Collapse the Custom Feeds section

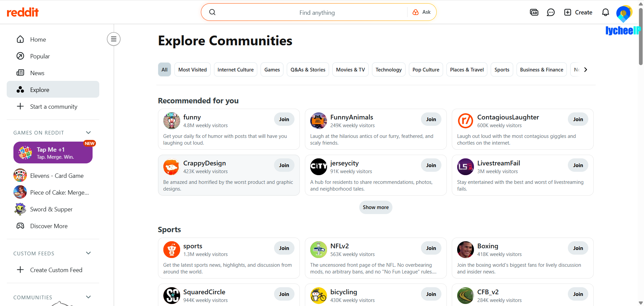[89, 253]
